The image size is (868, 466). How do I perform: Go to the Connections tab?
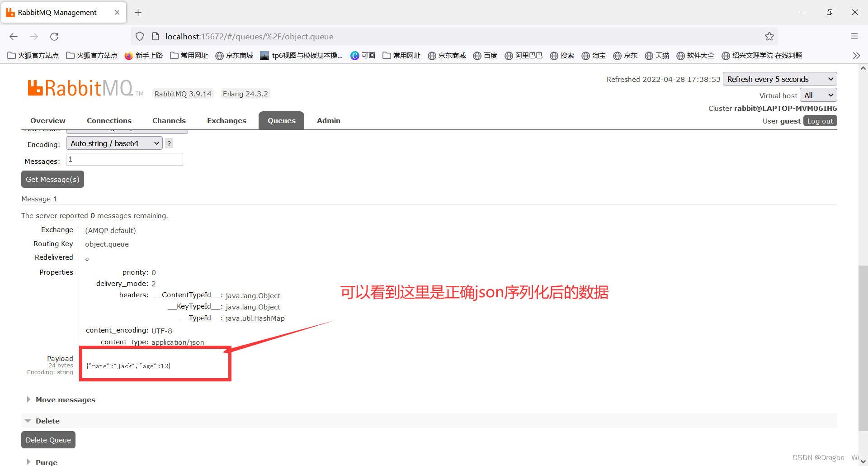109,121
